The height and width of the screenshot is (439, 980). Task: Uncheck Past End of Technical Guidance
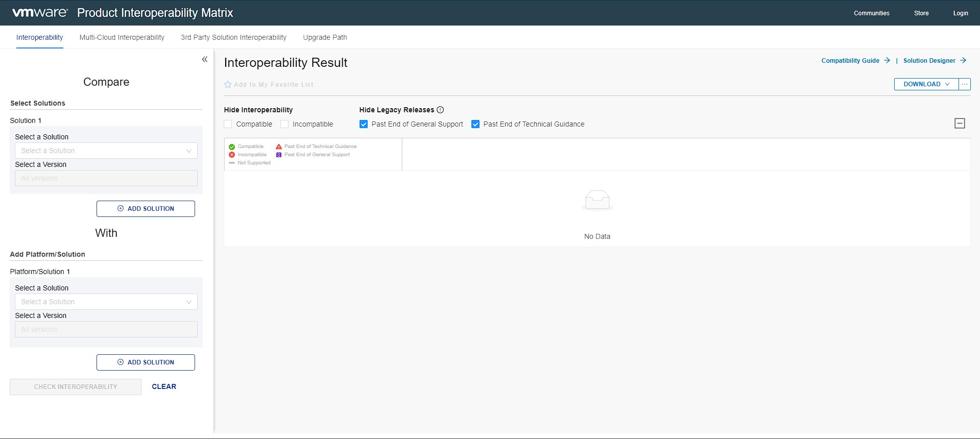[x=475, y=124]
